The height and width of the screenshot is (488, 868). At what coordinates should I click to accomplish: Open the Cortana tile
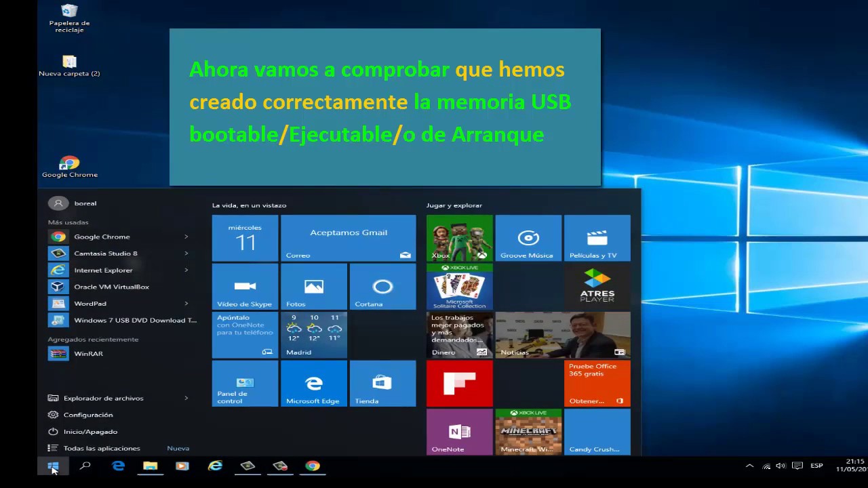(x=382, y=287)
